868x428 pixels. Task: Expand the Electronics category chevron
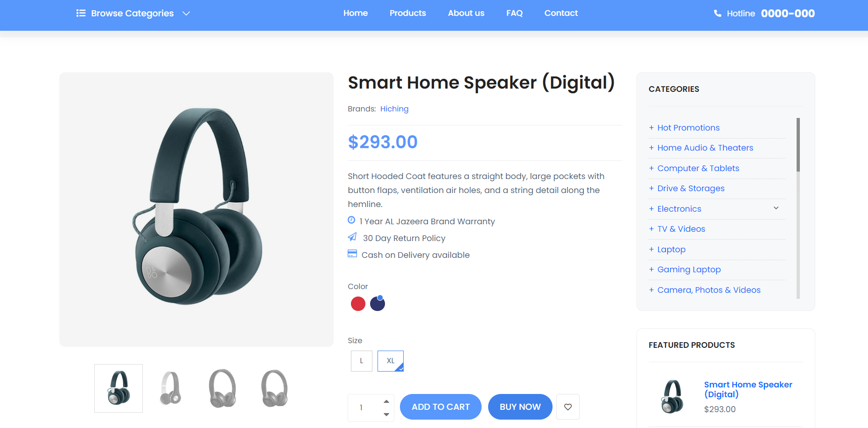point(776,208)
